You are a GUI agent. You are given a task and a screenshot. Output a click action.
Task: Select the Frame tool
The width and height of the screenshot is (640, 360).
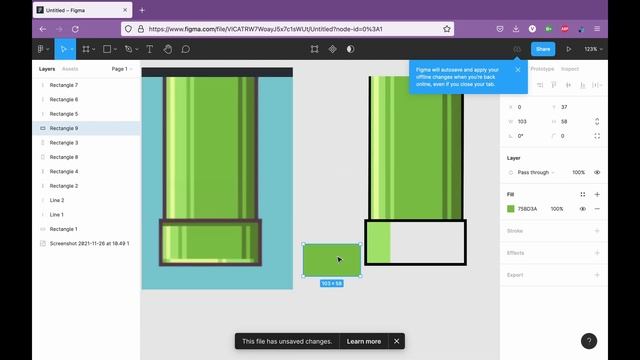[x=86, y=49]
